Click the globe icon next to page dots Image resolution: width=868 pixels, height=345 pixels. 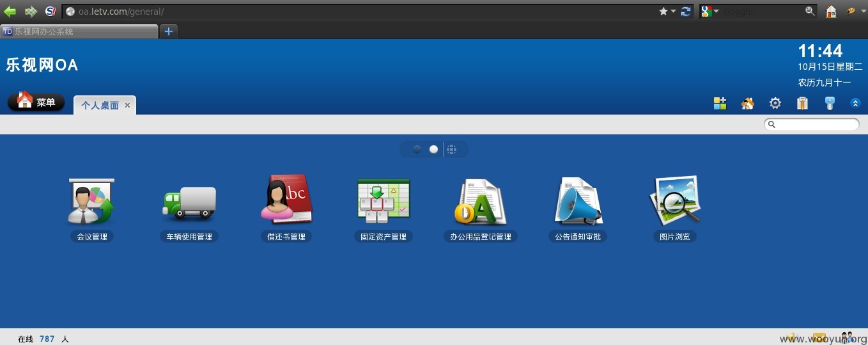[451, 149]
